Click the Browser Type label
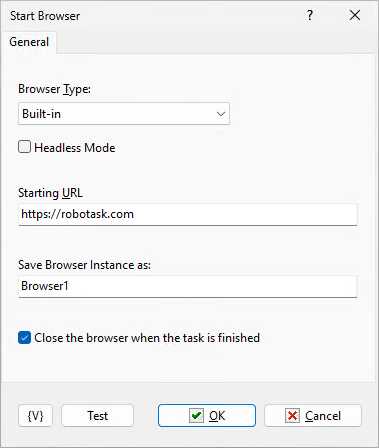Screen dimensions: 379x448 54,89
